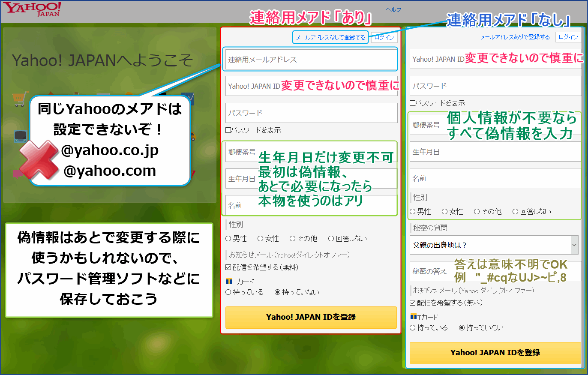
Task: Click the Yahoo! JAPAN logo
Action: (33, 9)
